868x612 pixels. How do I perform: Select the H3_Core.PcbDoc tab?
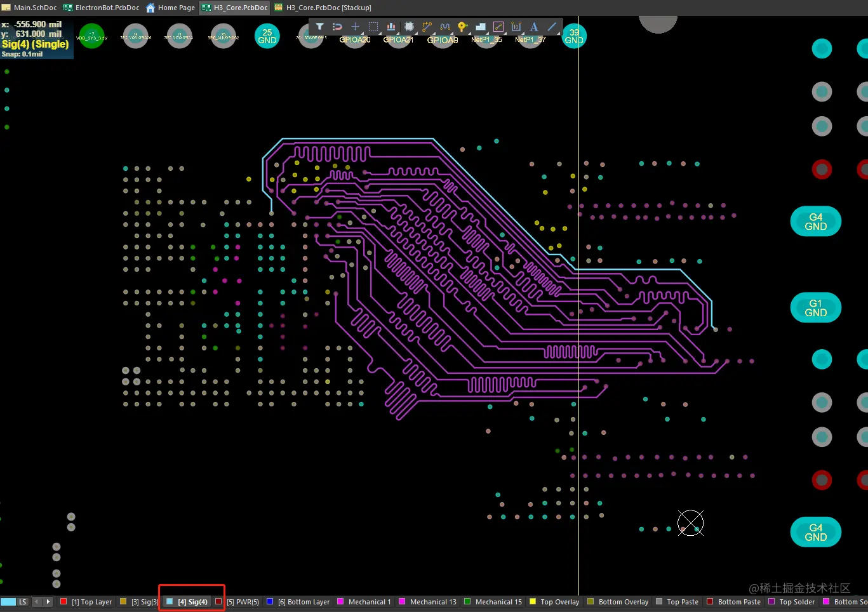(x=235, y=8)
